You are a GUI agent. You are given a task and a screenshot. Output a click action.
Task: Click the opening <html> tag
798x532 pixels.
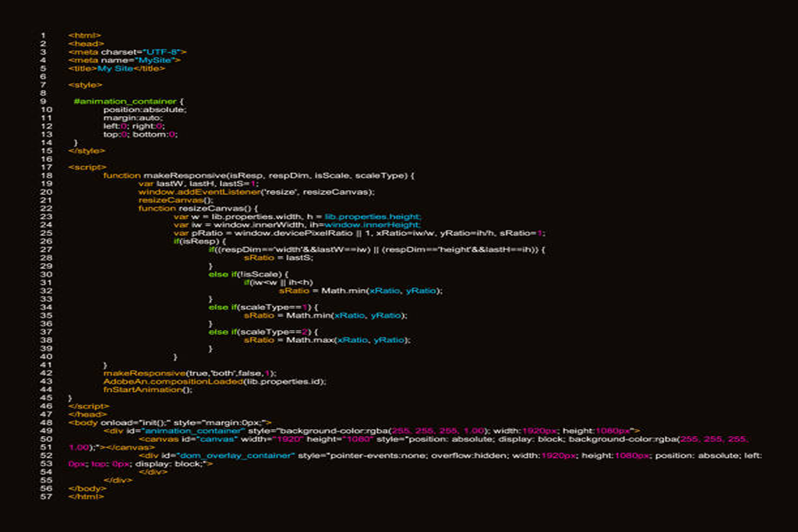(82, 35)
